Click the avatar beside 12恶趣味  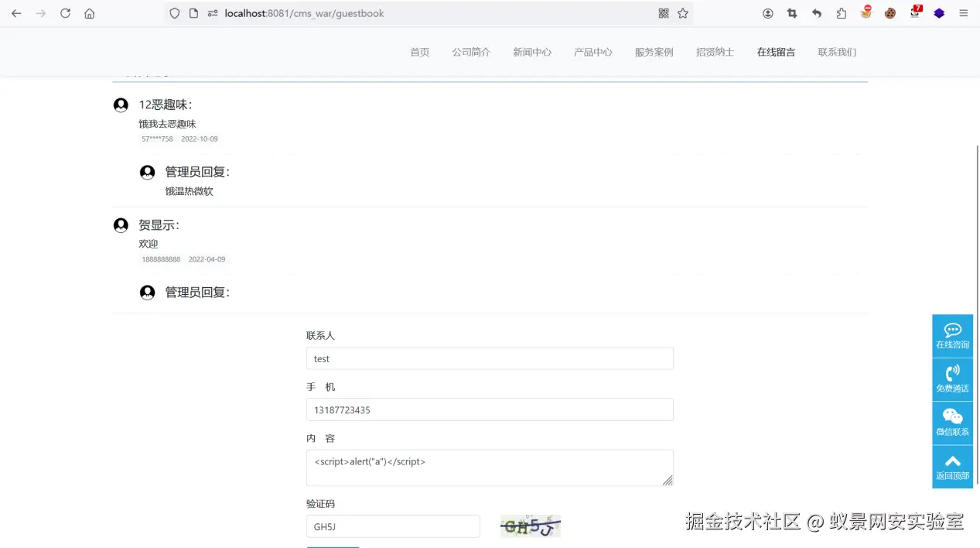[121, 105]
